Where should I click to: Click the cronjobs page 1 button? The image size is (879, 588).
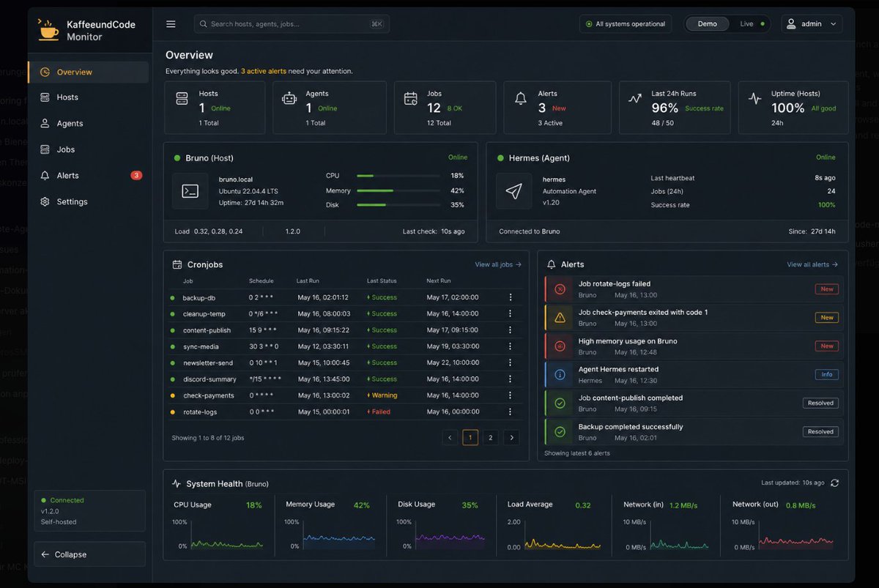coord(470,438)
